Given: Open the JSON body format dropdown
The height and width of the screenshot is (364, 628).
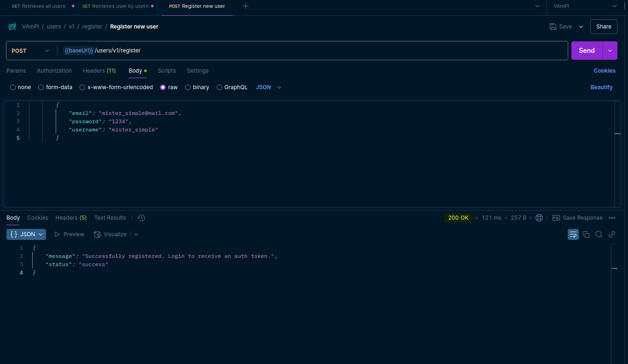Looking at the screenshot, I should (x=268, y=87).
